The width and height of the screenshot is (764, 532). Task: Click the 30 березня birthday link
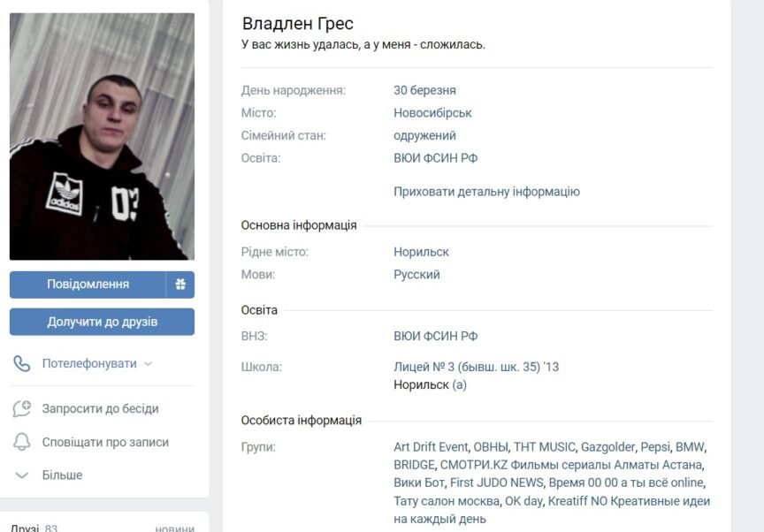coord(424,90)
